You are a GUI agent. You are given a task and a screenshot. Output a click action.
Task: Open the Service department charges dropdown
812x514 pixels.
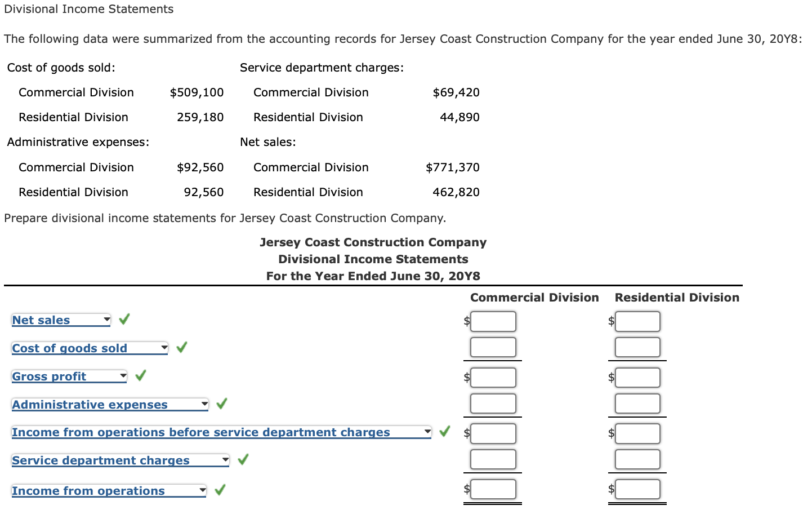[x=225, y=460]
